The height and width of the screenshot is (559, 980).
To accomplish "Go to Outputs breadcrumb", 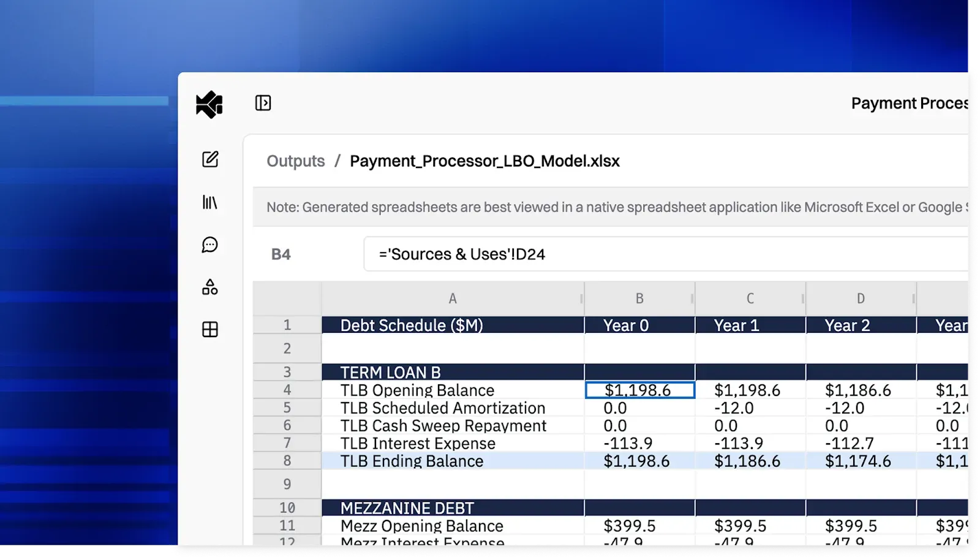I will click(296, 161).
